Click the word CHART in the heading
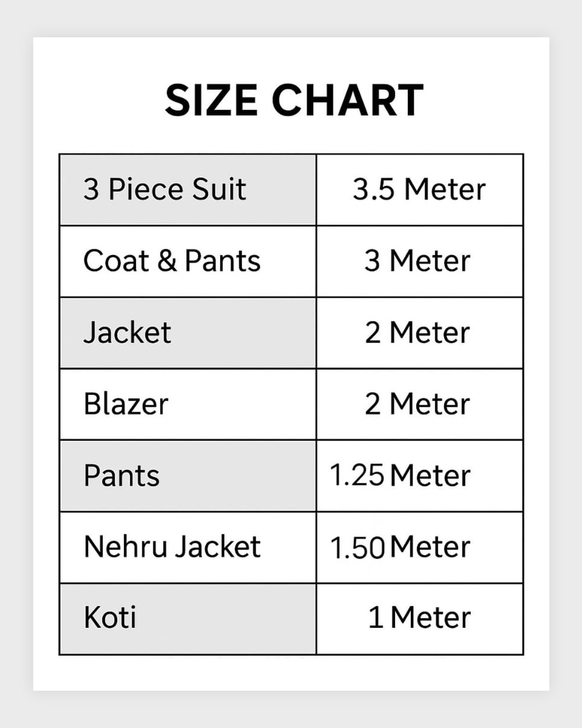The height and width of the screenshot is (728, 582). point(347,100)
